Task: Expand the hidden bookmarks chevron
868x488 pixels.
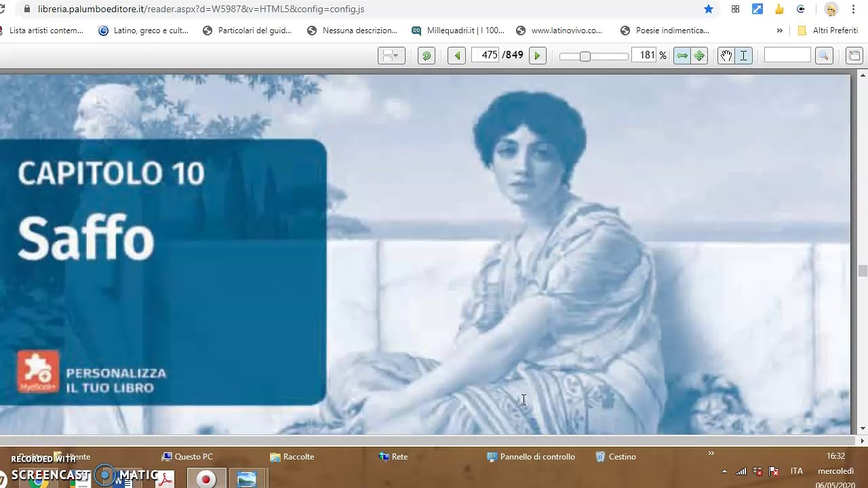Action: point(779,30)
